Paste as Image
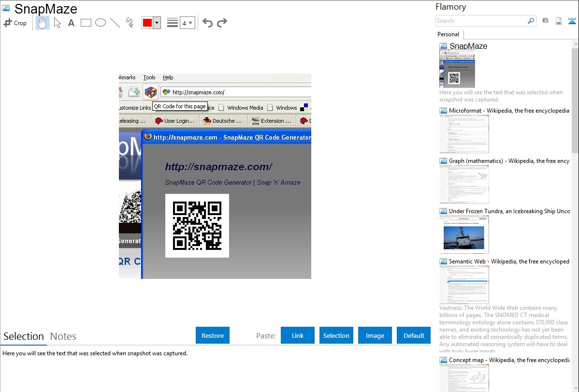 (x=375, y=335)
